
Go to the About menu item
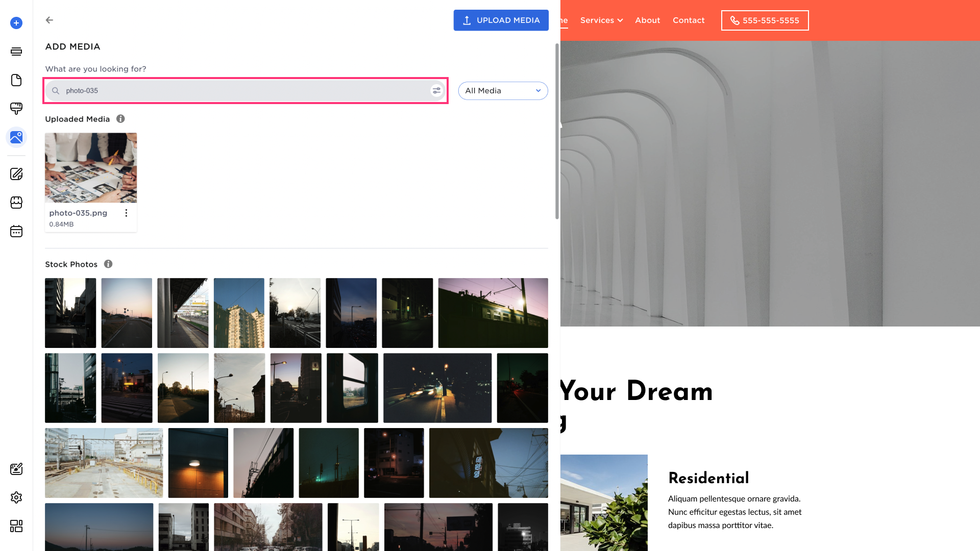click(647, 20)
